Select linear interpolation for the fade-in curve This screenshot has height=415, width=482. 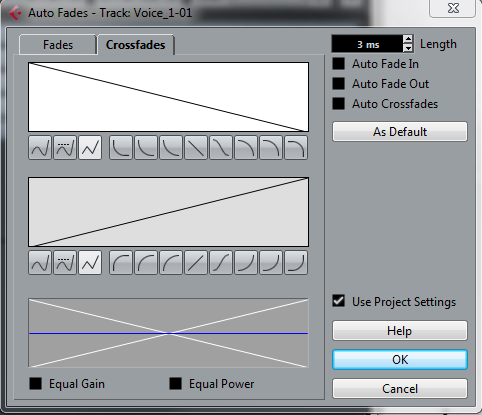(90, 263)
